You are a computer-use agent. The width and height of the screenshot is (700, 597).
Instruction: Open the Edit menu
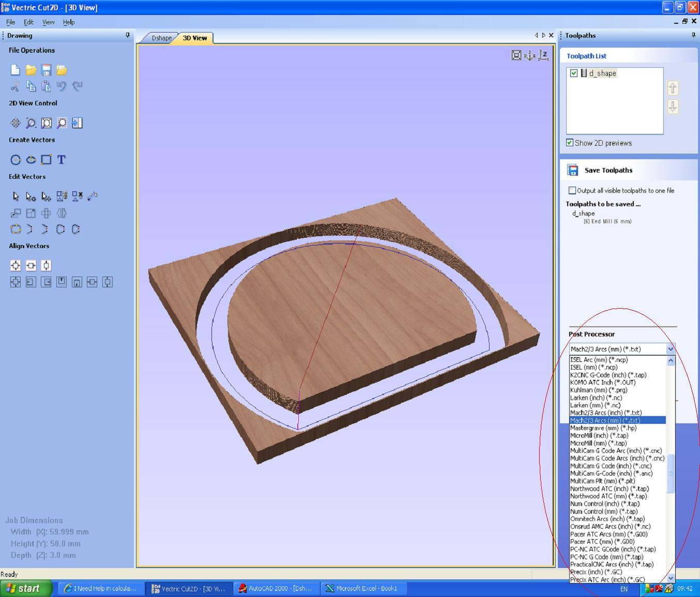tap(28, 22)
